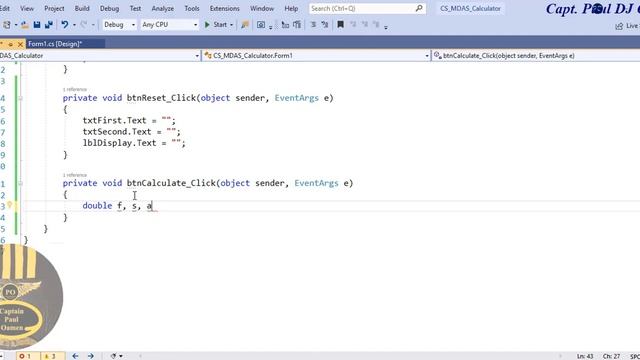640x360 pixels.
Task: Open the Window menu
Action: tap(262, 8)
